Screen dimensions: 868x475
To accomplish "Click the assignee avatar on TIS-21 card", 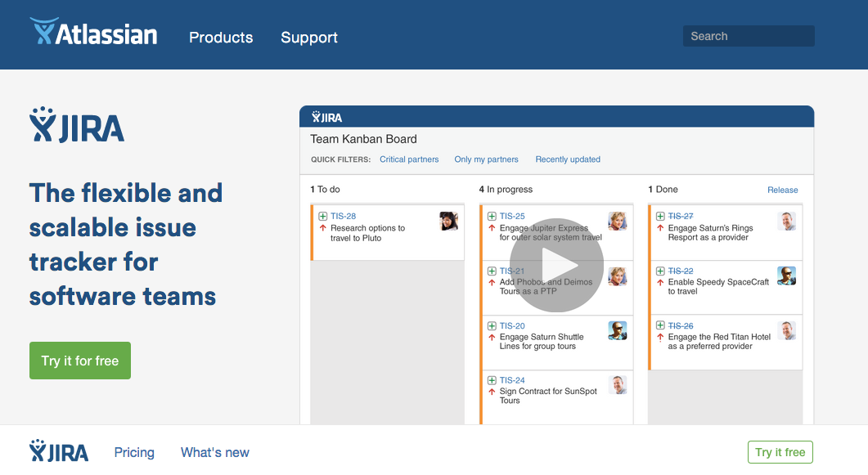I will [x=617, y=276].
